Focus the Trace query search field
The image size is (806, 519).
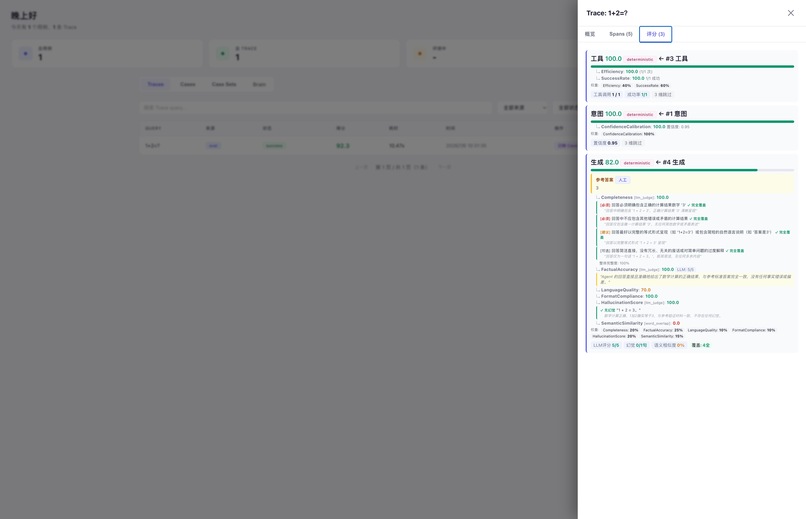pos(316,107)
